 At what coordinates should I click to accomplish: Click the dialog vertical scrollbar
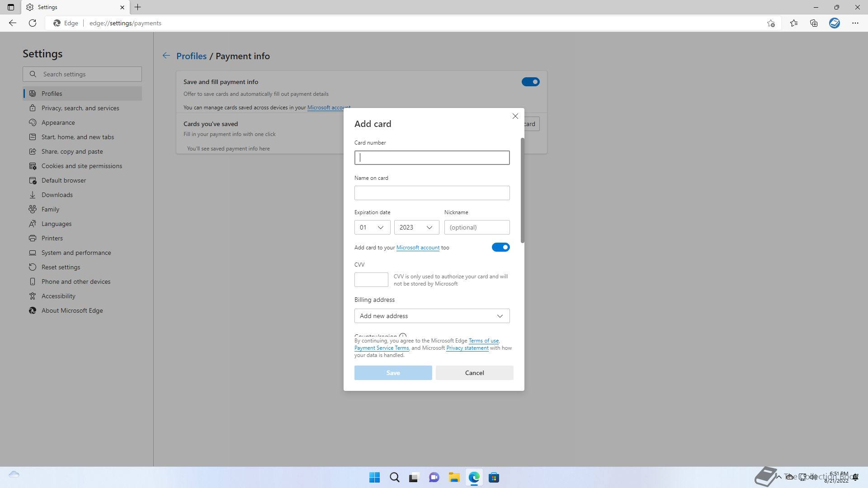coord(523,190)
